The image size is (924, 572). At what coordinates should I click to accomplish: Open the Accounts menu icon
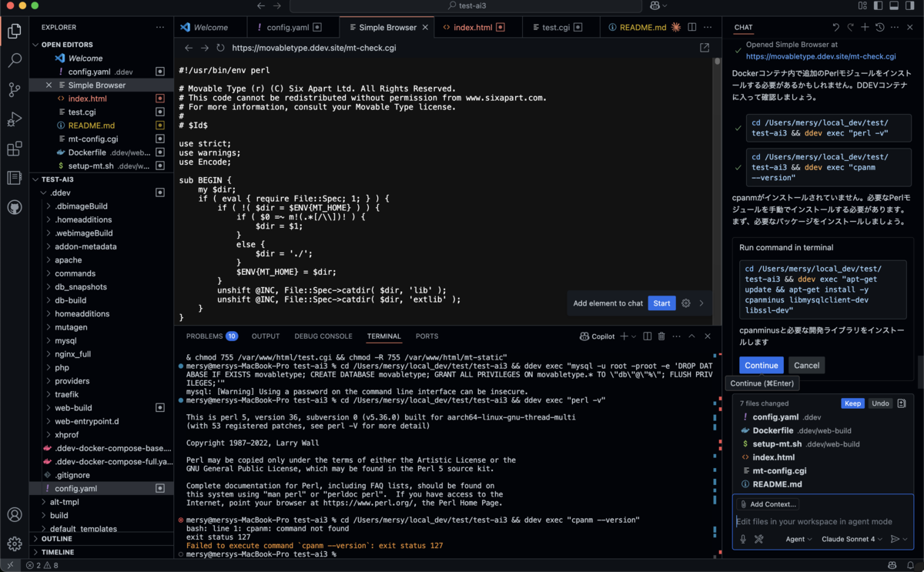point(15,514)
